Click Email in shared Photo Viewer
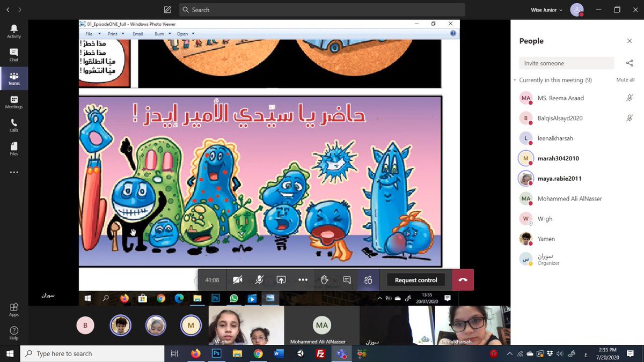This screenshot has width=644, height=362. pos(138,34)
